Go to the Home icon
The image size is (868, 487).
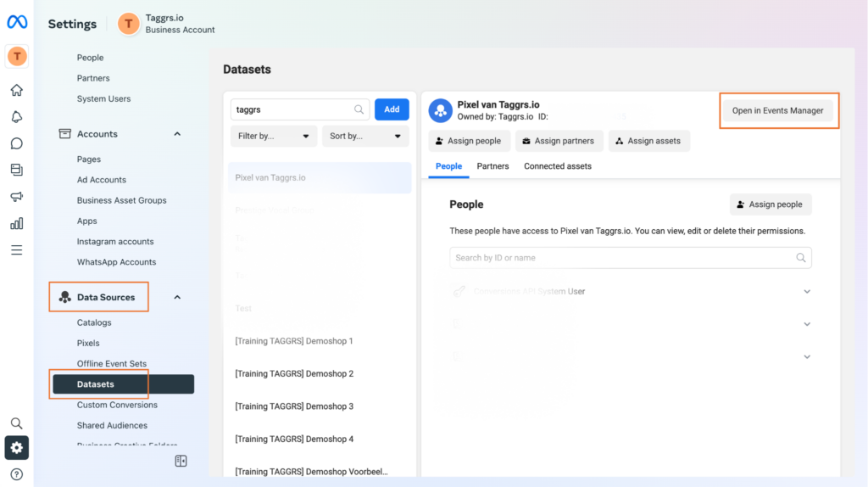click(x=17, y=90)
